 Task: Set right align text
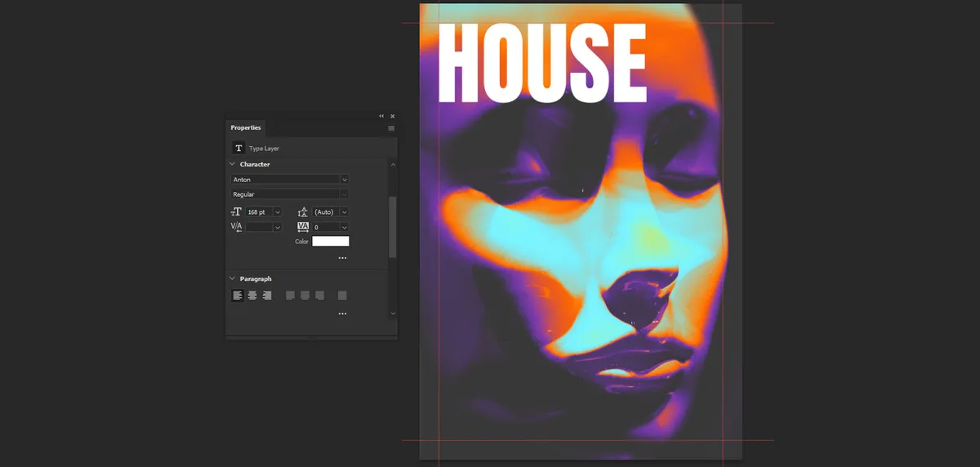point(267,296)
